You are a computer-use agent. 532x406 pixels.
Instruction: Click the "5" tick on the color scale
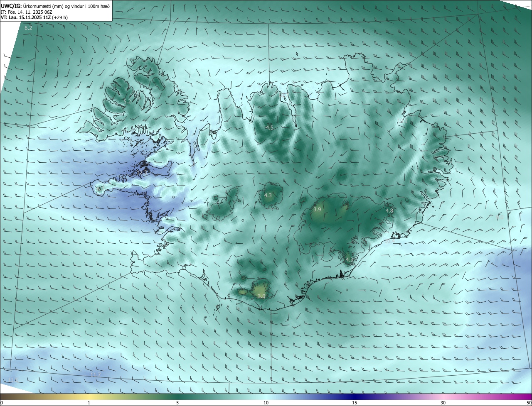pos(177,403)
